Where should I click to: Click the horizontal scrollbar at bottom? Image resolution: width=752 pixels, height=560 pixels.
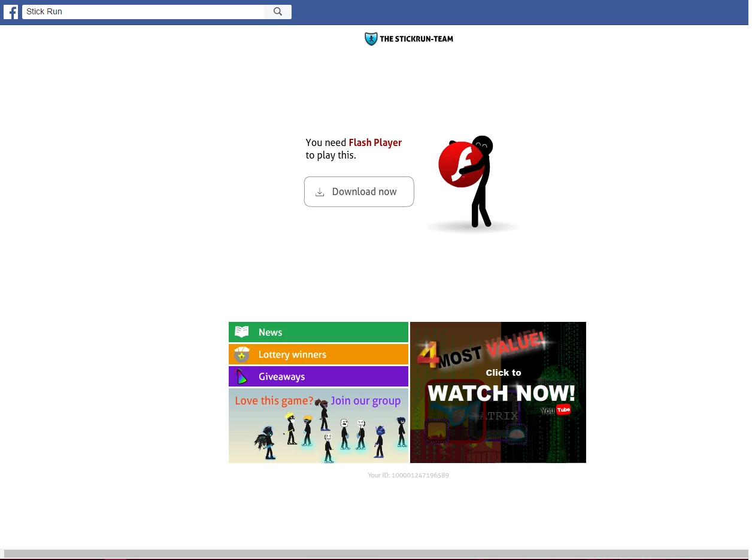coord(376,553)
